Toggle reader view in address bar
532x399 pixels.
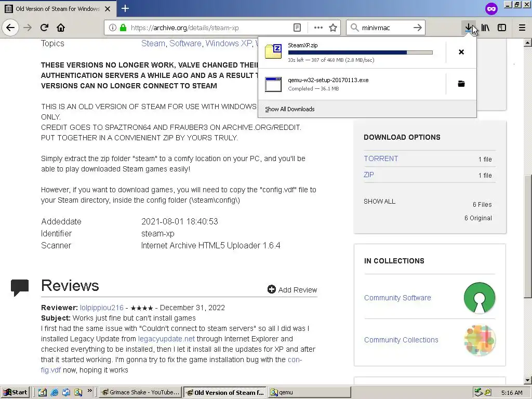point(297,28)
